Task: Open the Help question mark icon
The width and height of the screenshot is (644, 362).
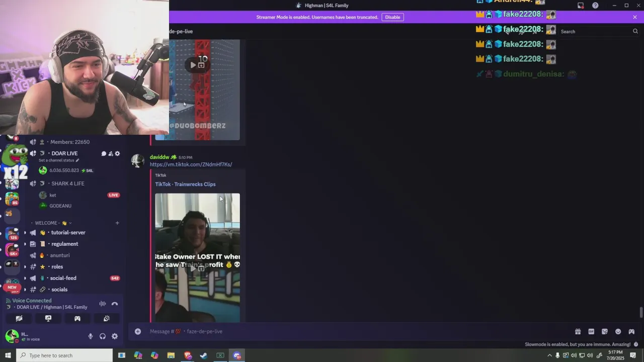Action: point(595,6)
